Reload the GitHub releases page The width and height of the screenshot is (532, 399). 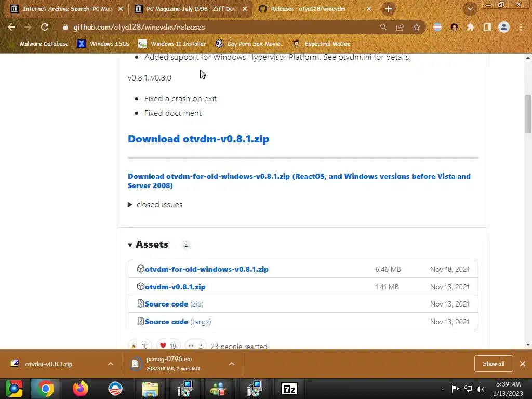click(x=45, y=27)
